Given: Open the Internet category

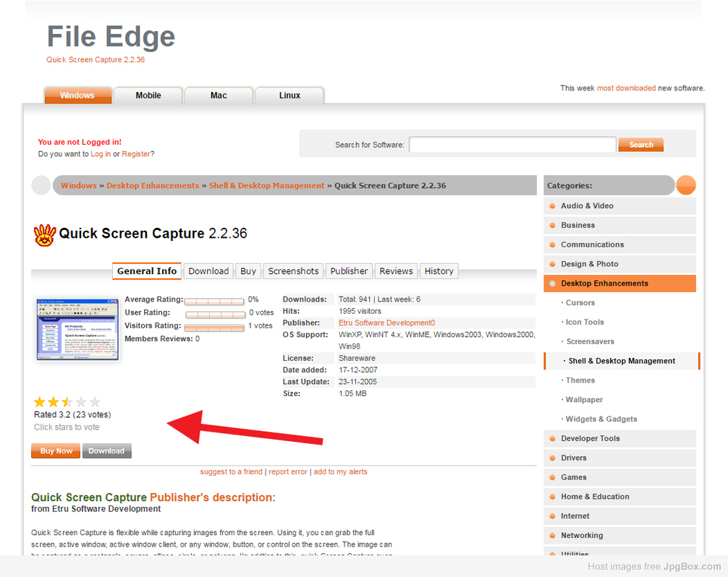Looking at the screenshot, I should 620,516.
